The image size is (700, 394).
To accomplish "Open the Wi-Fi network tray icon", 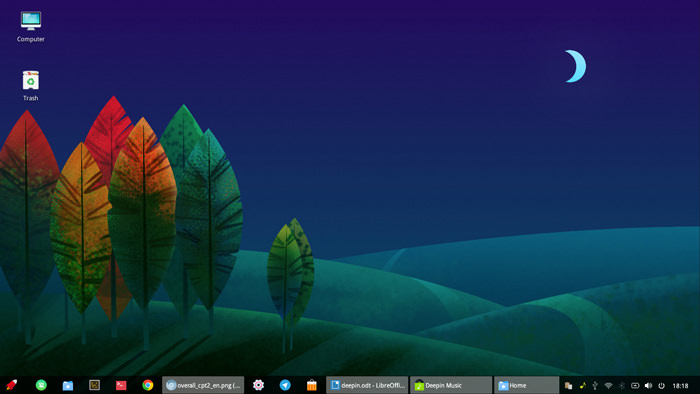I will pos(608,385).
